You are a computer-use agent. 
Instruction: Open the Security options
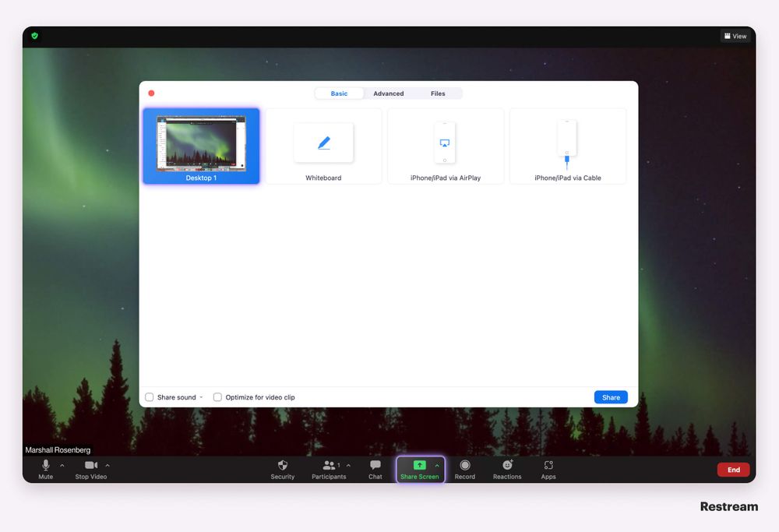click(x=282, y=469)
